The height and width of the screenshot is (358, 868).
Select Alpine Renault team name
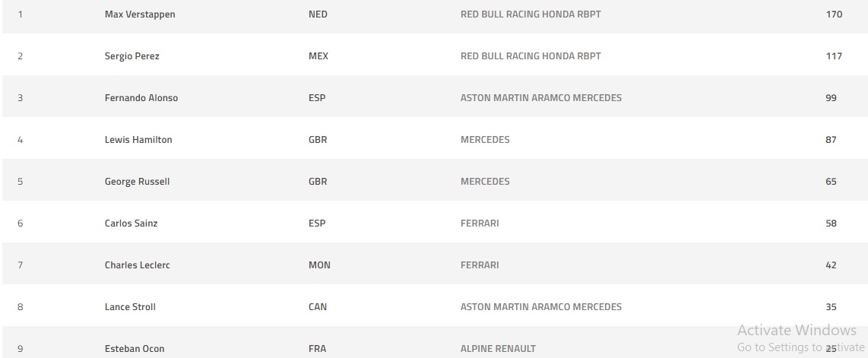coord(498,349)
